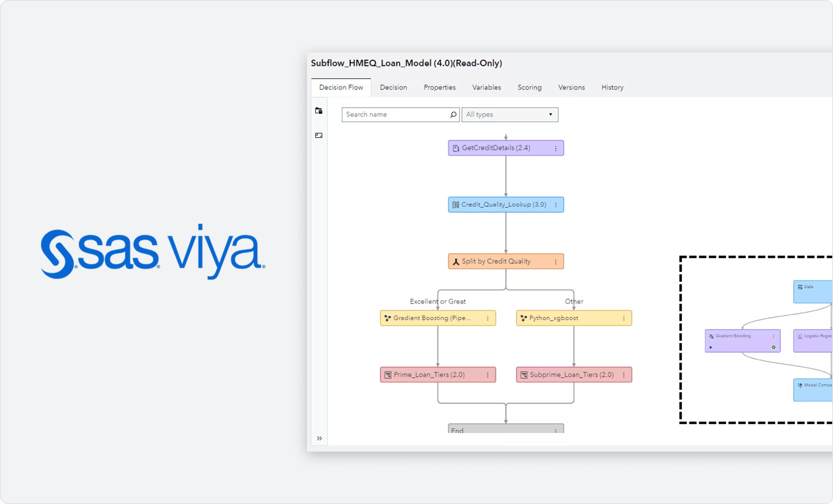Open the inset Gradient Boosting node menu
Screen dimensions: 833x504
pos(774,336)
